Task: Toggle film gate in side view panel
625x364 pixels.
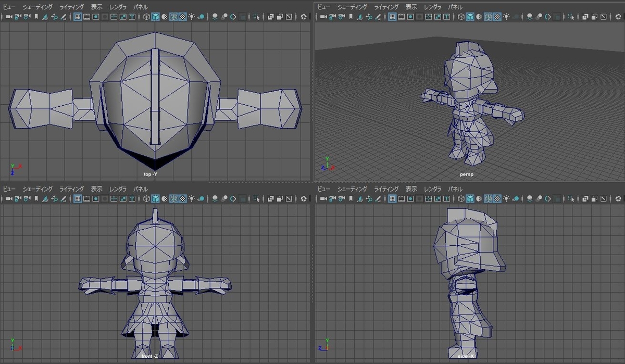Action: coord(402,198)
